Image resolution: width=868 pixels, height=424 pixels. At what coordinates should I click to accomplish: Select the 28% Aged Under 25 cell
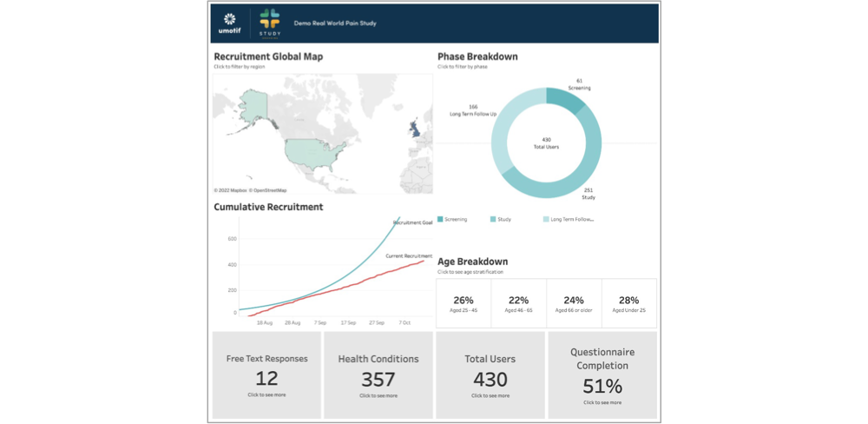[x=629, y=303]
